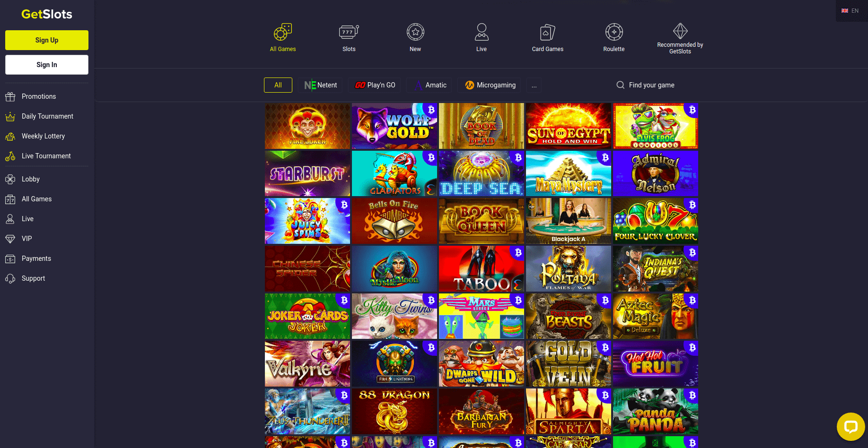Viewport: 868px width, 448px height.
Task: Click the New games star icon
Action: coord(415,32)
